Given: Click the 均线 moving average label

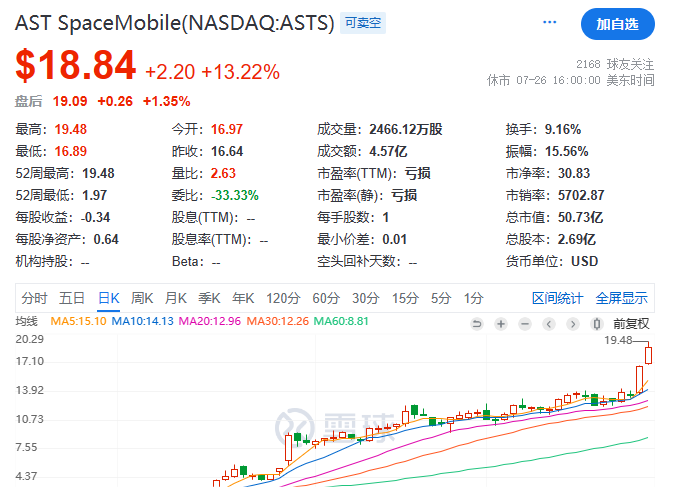Looking at the screenshot, I should point(27,321).
